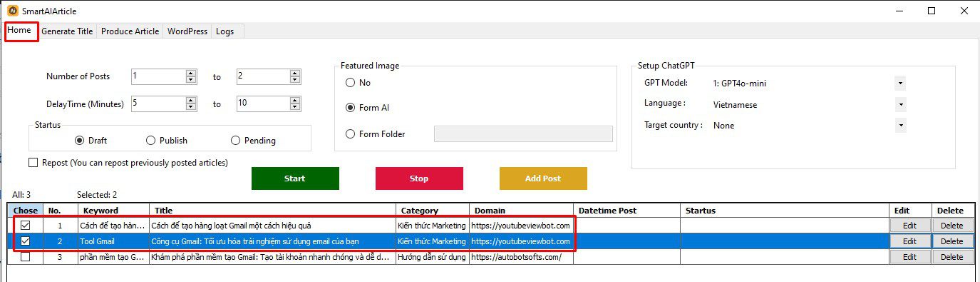The width and height of the screenshot is (980, 282).
Task: Expand the Language dropdown
Action: [901, 104]
